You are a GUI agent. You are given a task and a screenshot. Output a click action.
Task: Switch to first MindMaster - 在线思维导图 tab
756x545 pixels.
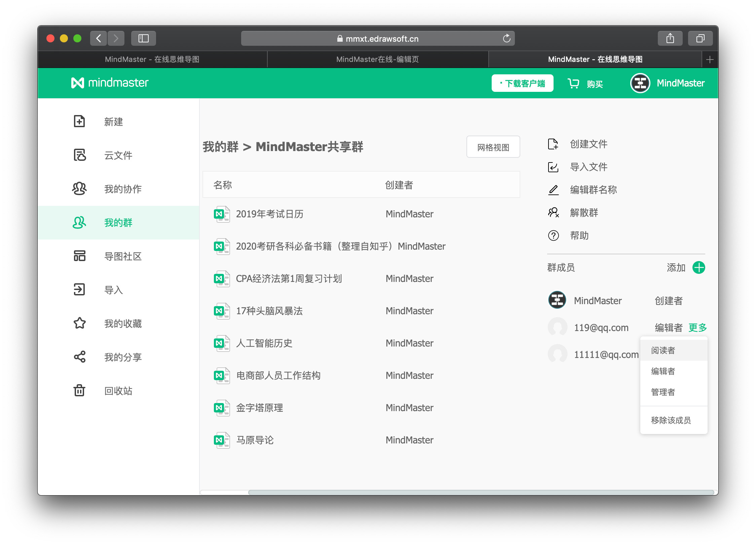(x=152, y=59)
